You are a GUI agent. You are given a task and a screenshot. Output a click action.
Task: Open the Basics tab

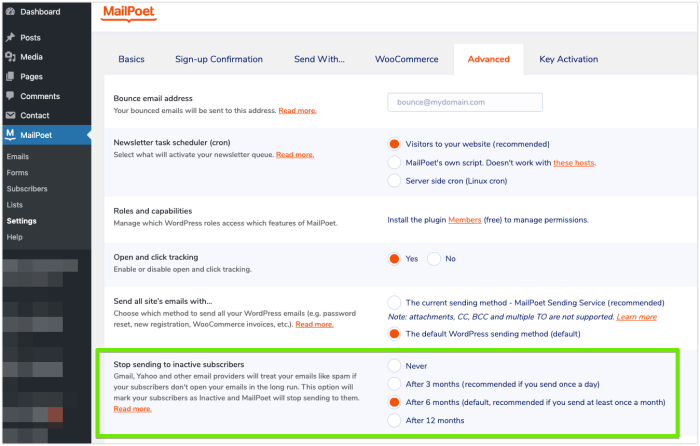(131, 59)
